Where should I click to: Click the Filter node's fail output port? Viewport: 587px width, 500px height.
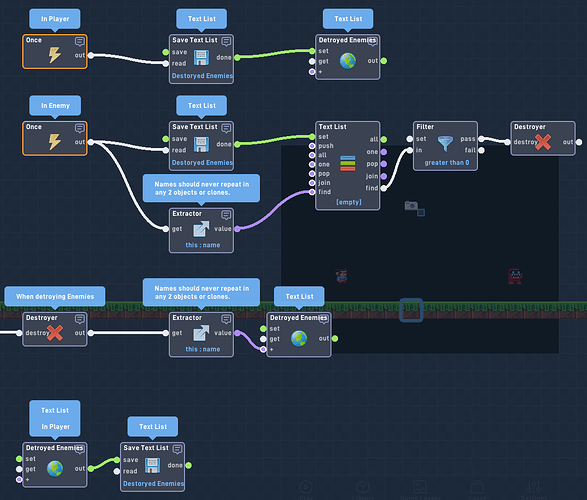481,150
